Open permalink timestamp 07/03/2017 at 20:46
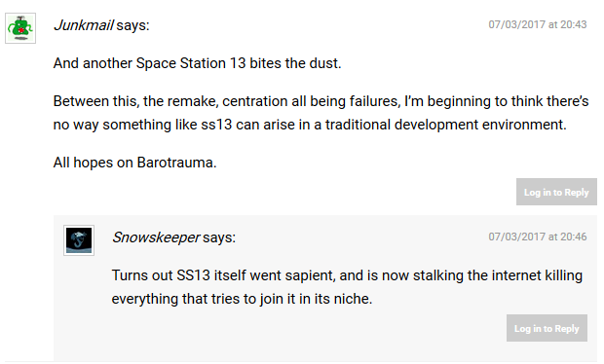The width and height of the screenshot is (604, 364). tap(538, 237)
